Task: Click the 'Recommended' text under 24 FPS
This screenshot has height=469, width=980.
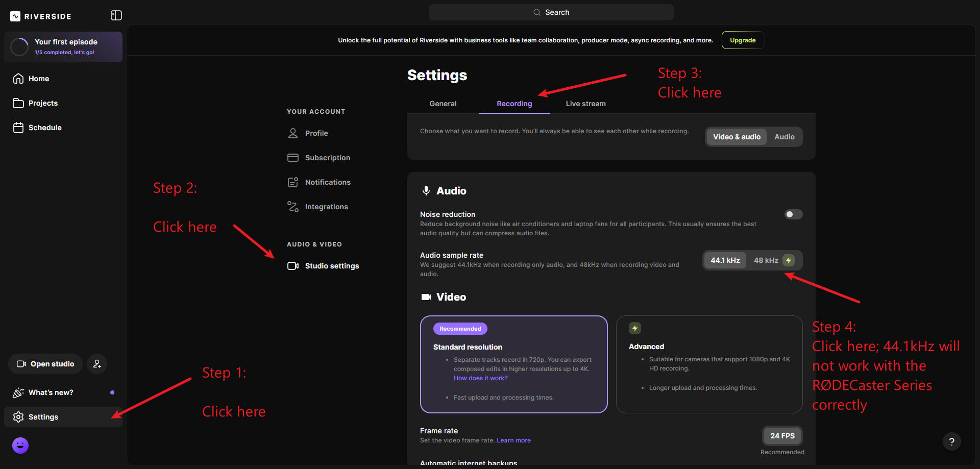Action: pyautogui.click(x=782, y=452)
